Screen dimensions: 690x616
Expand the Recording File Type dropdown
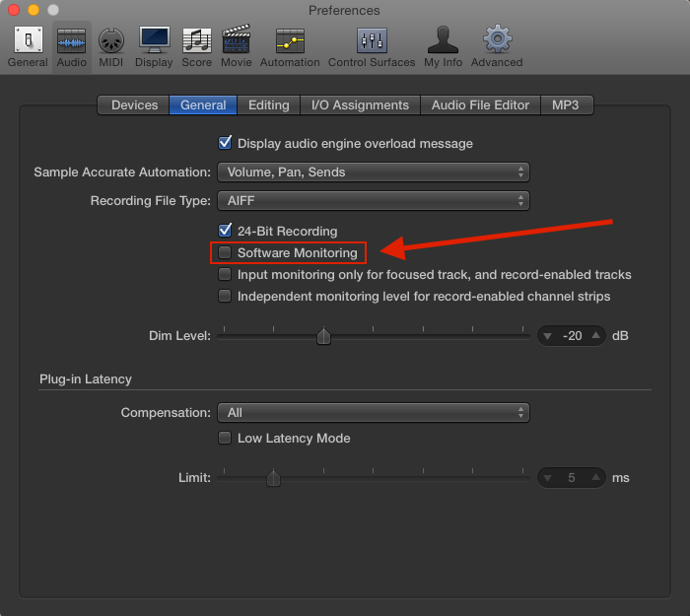point(373,201)
